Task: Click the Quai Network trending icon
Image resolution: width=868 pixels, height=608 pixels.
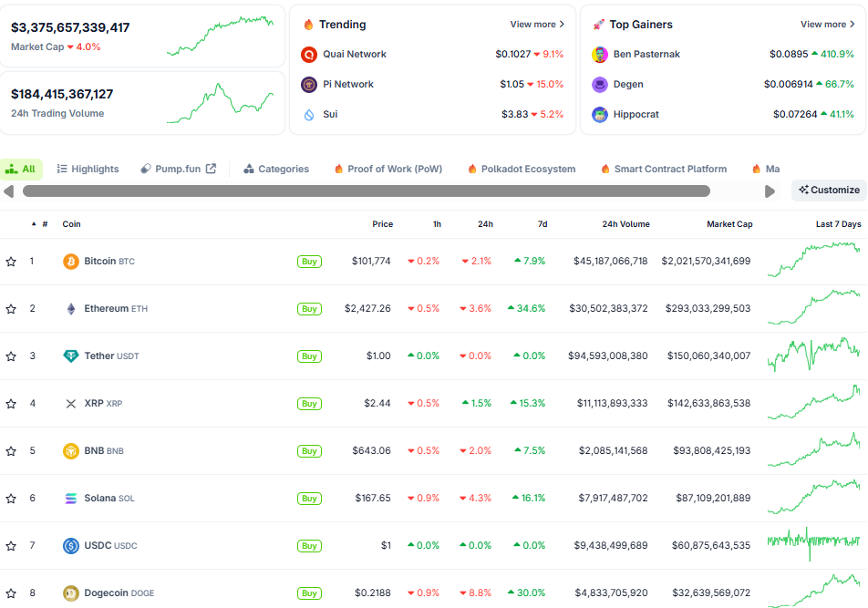Action: coord(308,55)
